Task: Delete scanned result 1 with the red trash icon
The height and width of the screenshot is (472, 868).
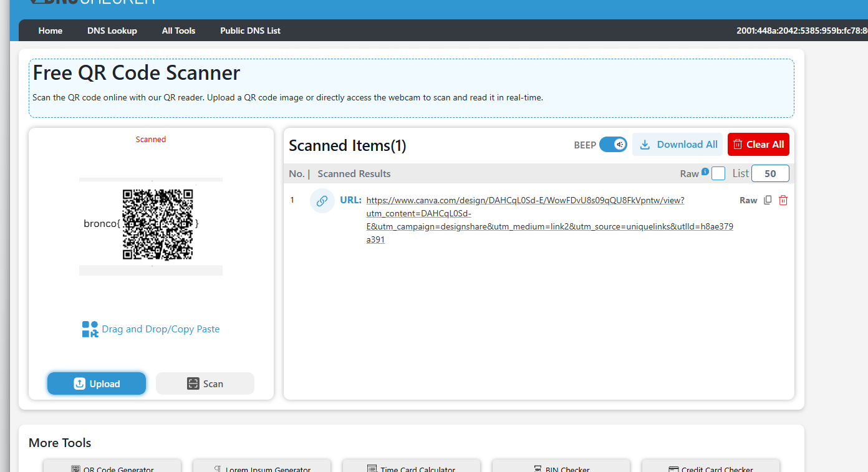Action: 783,200
